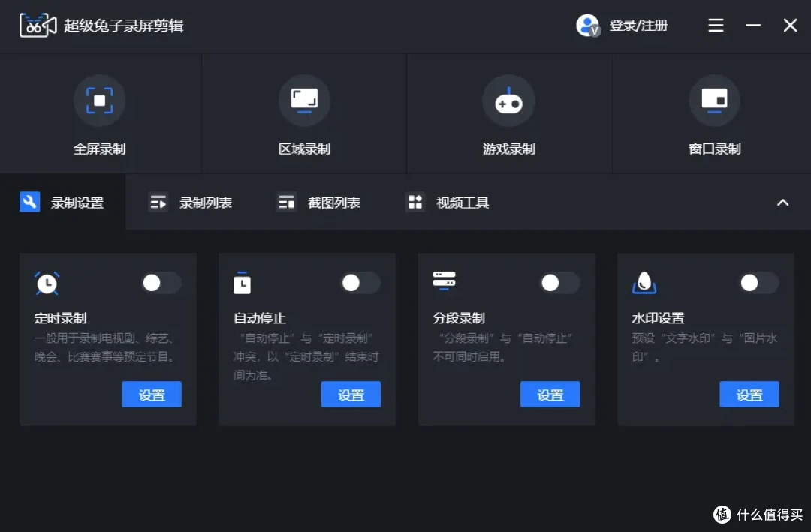This screenshot has height=532, width=811.
Task: Switch to 录制列表 tab
Action: point(190,202)
